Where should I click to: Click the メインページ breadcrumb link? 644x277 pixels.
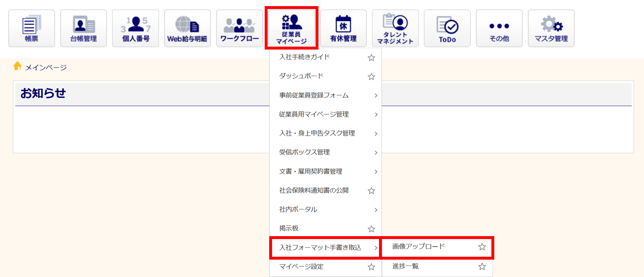[46, 68]
